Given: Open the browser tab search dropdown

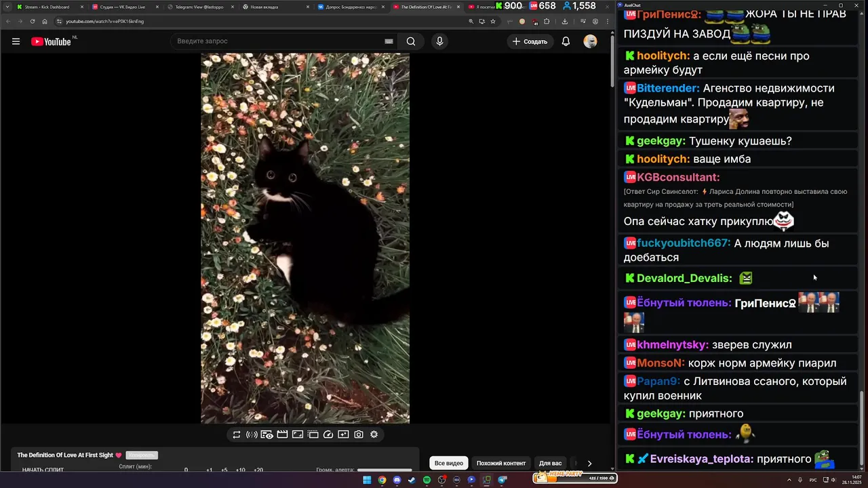Looking at the screenshot, I should [x=7, y=7].
